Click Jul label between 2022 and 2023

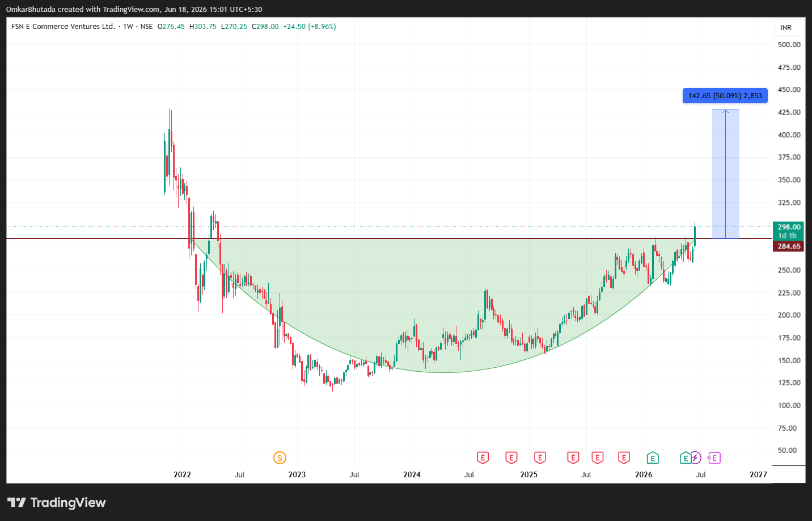240,474
